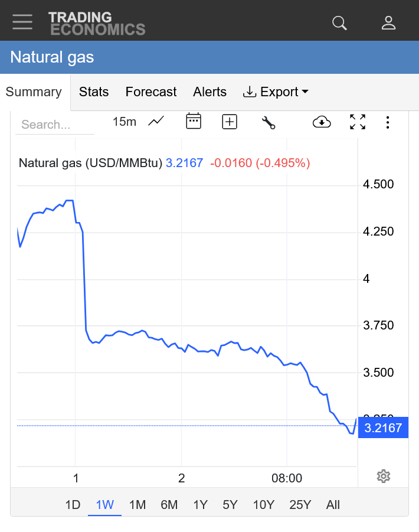The width and height of the screenshot is (419, 532).
Task: Change chart type with line icon
Action: click(156, 122)
